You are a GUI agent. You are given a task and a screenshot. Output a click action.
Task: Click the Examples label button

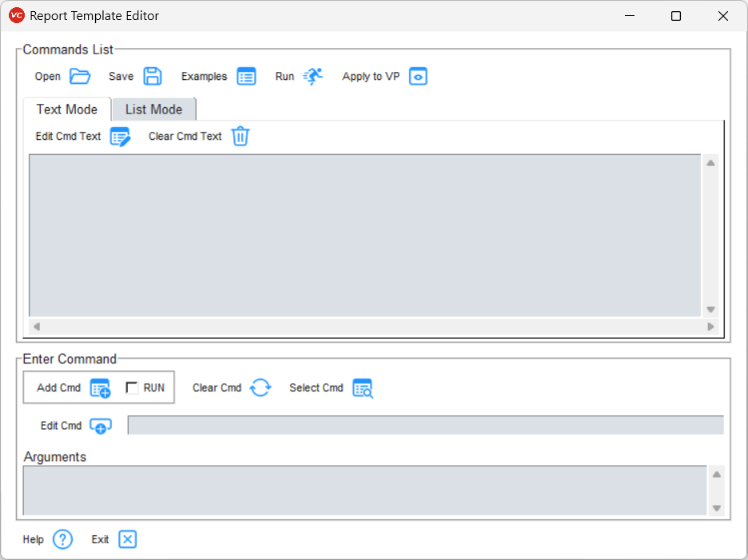coord(204,77)
